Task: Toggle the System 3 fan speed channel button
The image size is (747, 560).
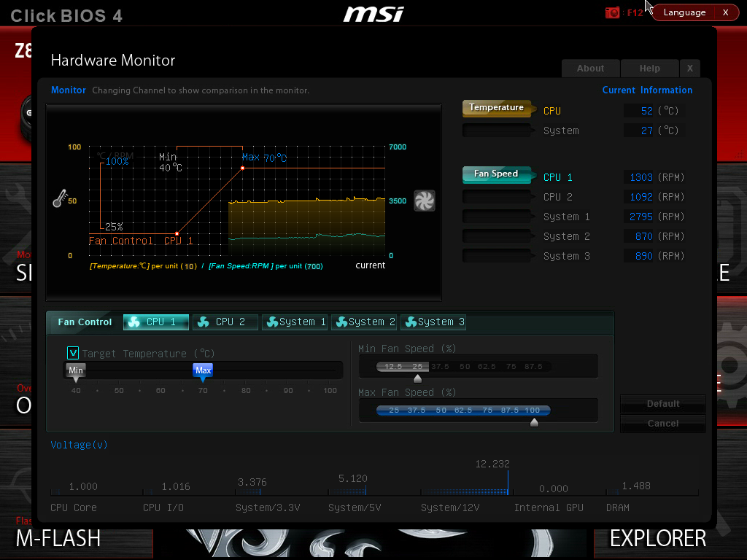Action: point(498,256)
